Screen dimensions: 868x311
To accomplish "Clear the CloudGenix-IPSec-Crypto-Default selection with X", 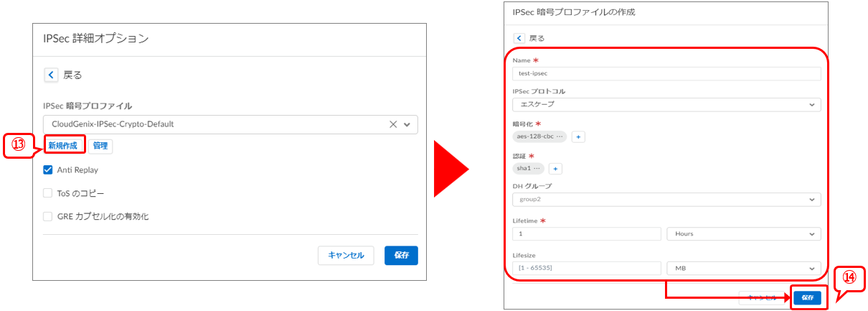I will [x=392, y=124].
